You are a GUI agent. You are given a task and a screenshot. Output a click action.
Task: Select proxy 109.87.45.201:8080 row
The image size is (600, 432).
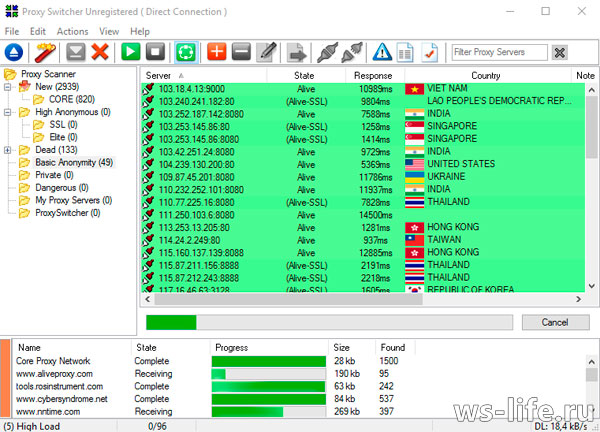(363, 178)
